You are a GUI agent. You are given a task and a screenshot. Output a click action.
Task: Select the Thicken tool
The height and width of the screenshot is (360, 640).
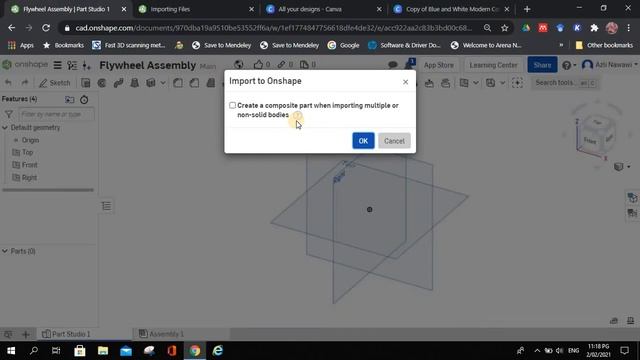click(x=151, y=83)
